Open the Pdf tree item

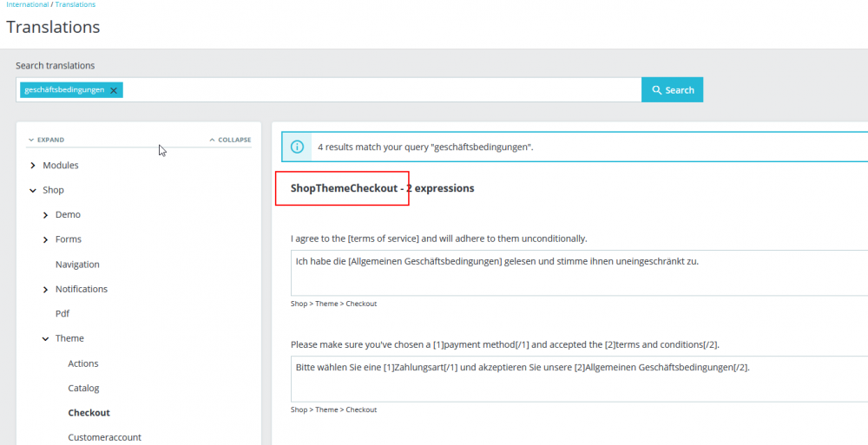coord(62,313)
